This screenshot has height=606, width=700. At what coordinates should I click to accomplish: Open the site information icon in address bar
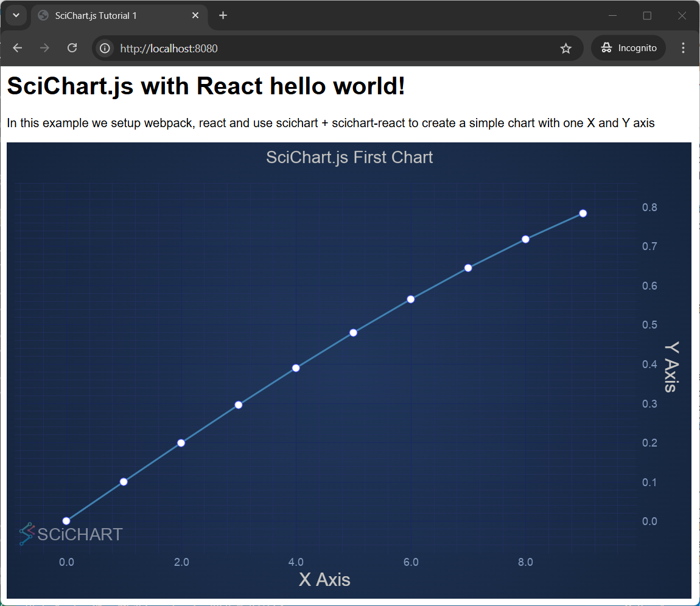[105, 48]
